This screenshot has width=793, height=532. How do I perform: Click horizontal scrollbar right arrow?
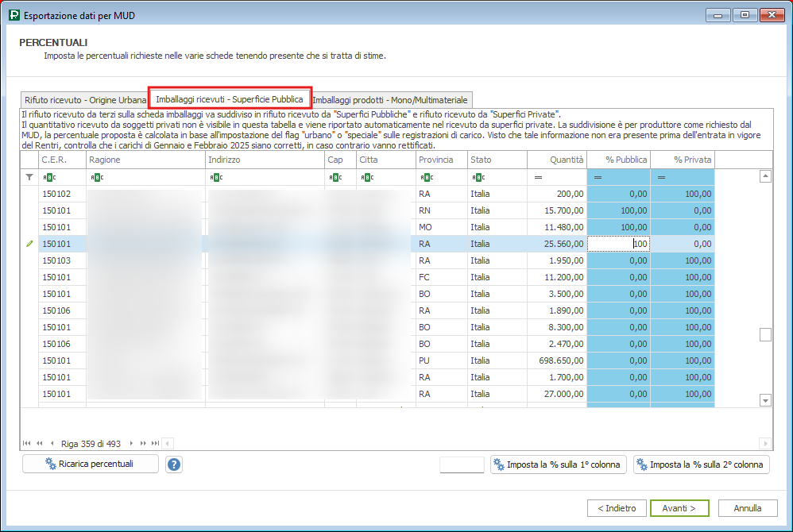(765, 444)
